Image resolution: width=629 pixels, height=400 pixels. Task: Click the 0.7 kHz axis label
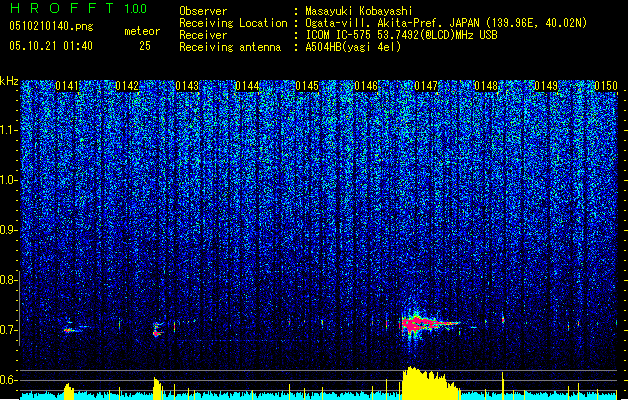click(x=8, y=330)
